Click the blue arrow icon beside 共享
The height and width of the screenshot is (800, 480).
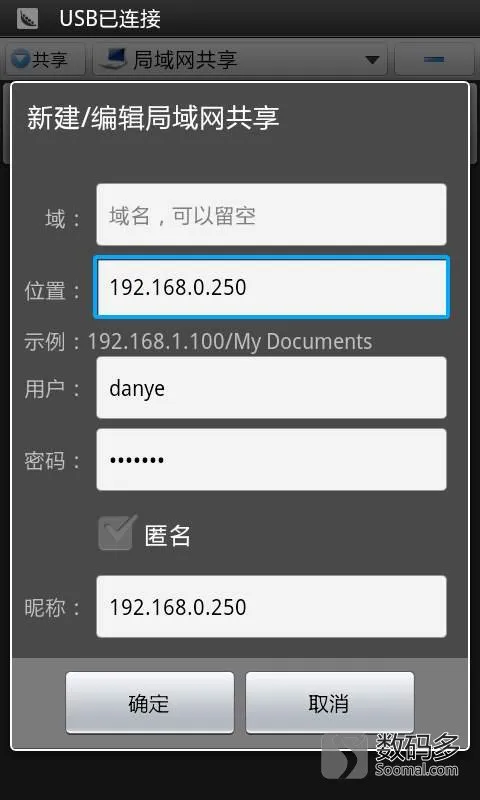pos(20,60)
